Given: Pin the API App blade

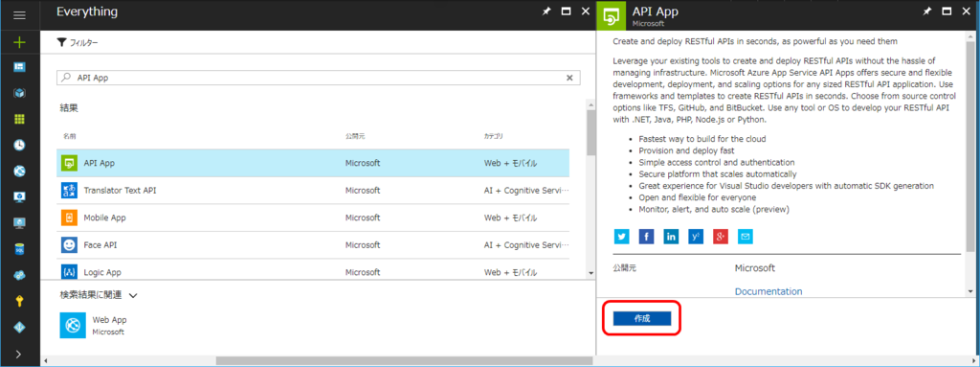Looking at the screenshot, I should [x=926, y=11].
